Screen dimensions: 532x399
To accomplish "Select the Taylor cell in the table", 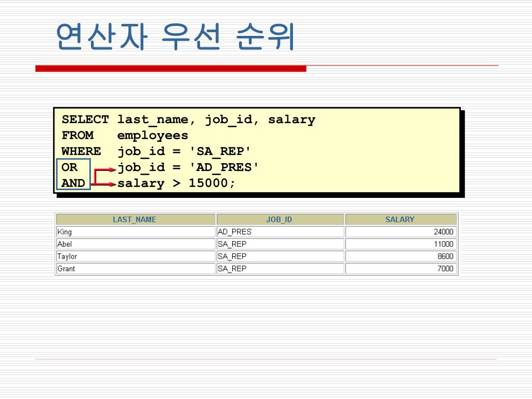I will coord(136,256).
